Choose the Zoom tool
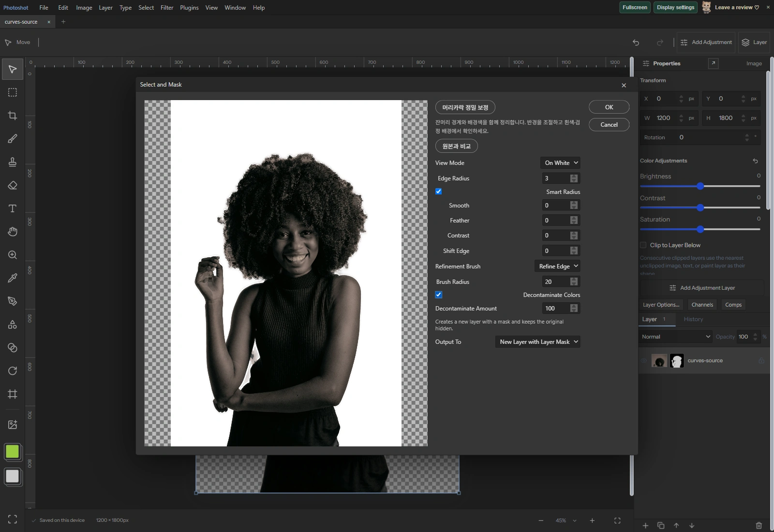The image size is (774, 532). (x=13, y=255)
